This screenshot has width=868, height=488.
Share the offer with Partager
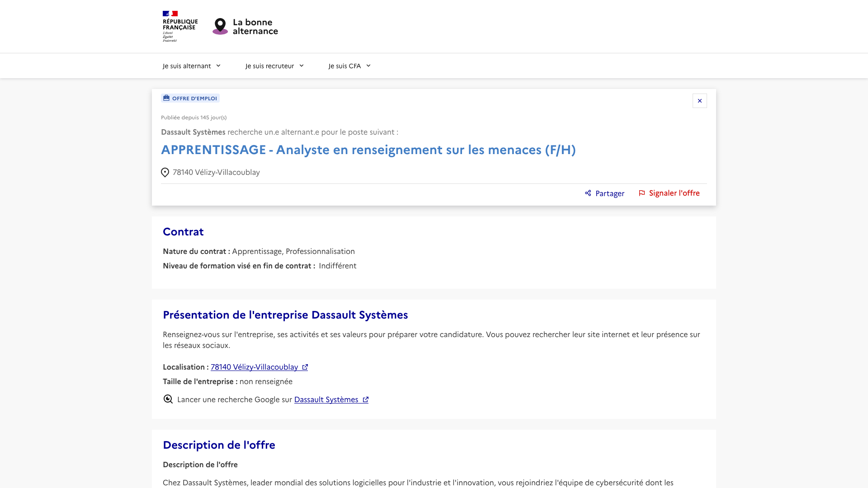604,193
